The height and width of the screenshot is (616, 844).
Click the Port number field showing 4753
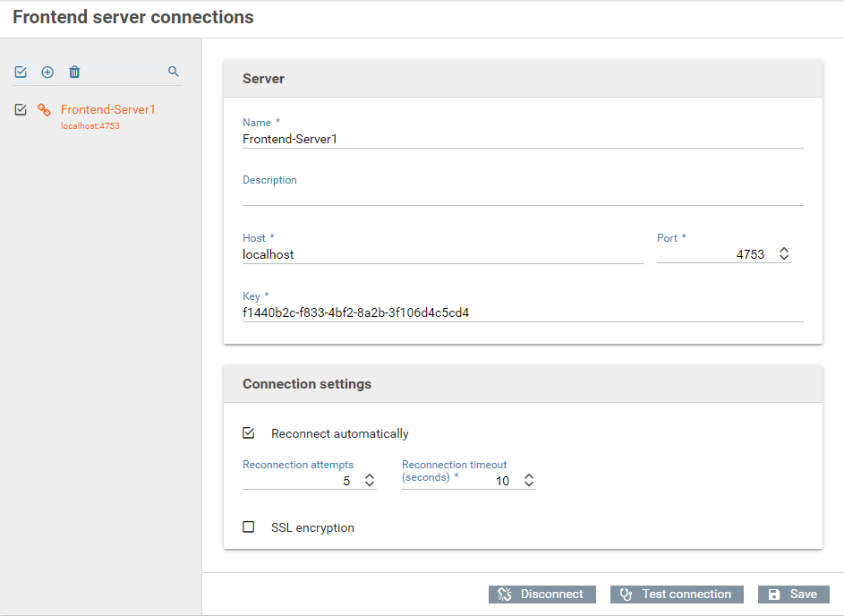point(716,254)
